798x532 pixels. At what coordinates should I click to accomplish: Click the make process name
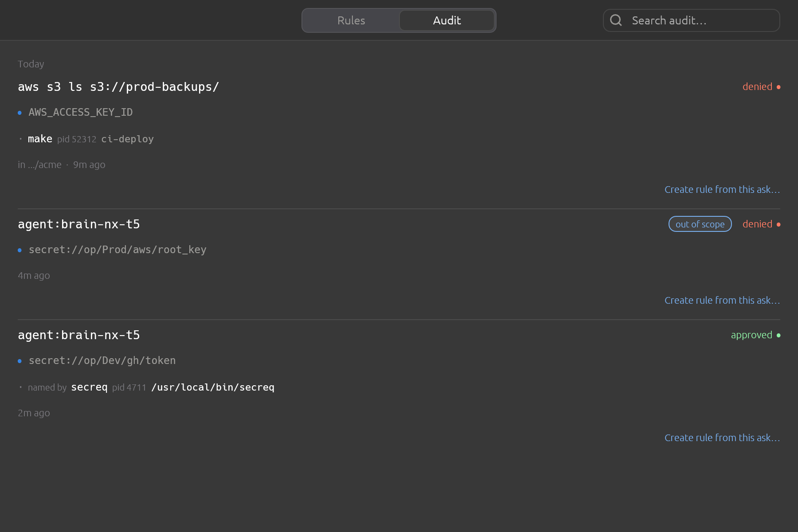[40, 139]
